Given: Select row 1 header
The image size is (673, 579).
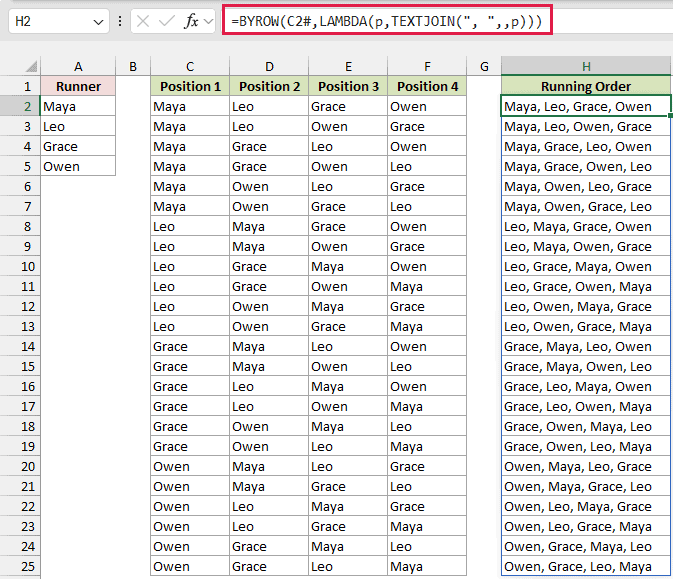Looking at the screenshot, I should 20,86.
